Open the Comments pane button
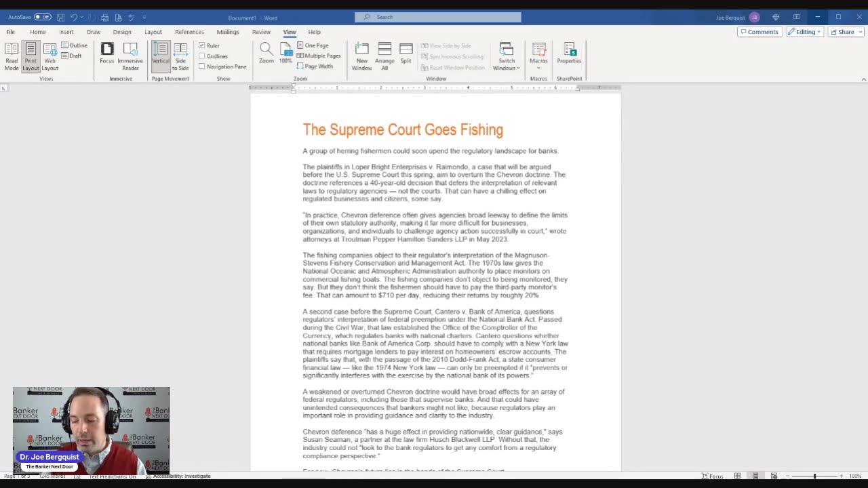Viewport: 868px width, 488px height. pos(759,32)
